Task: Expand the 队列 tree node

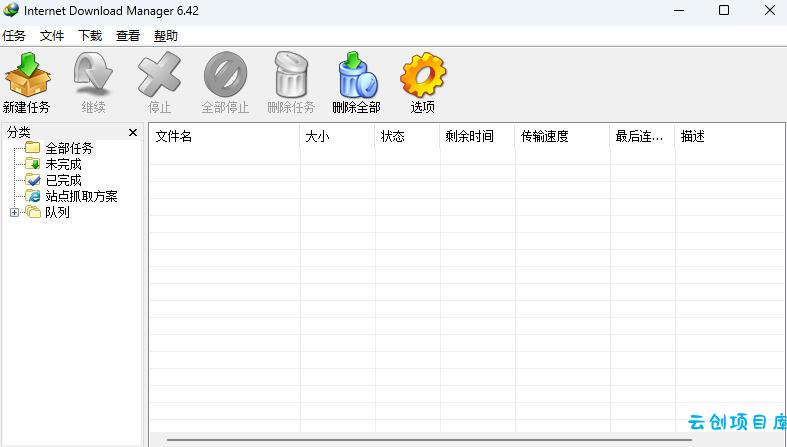Action: [15, 212]
